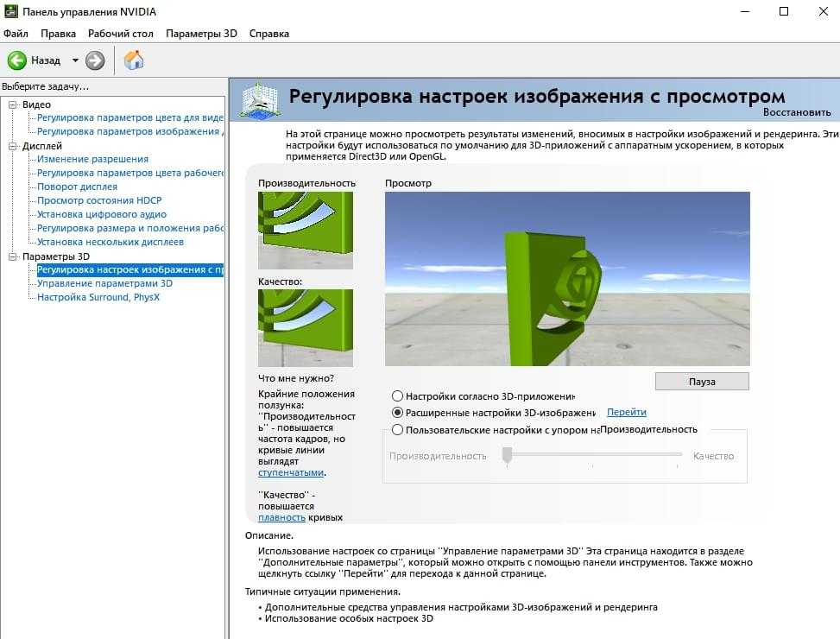Image resolution: width=840 pixels, height=639 pixels.
Task: Click the 3D logo preview viewport
Action: pos(567,279)
